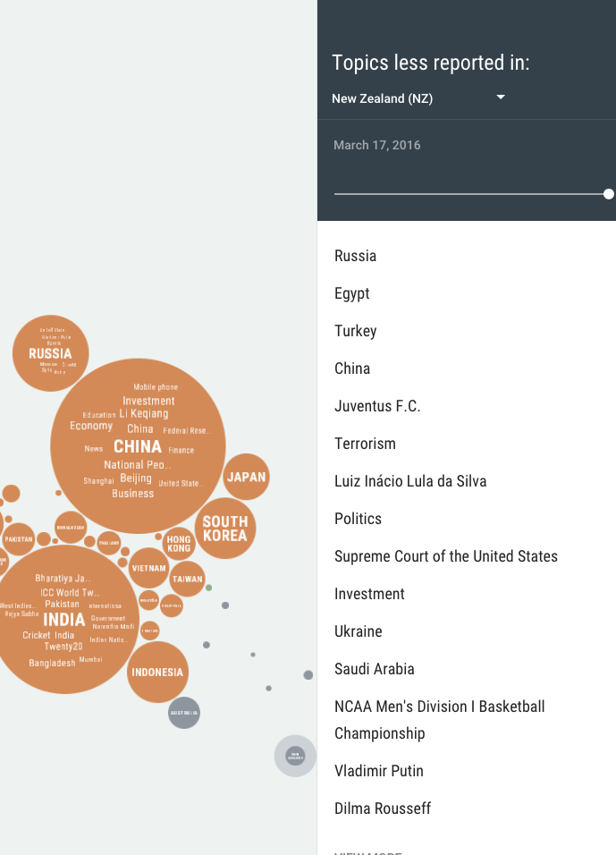Click the JAPAN bubble
The width and height of the screenshot is (616, 855).
coord(247,477)
